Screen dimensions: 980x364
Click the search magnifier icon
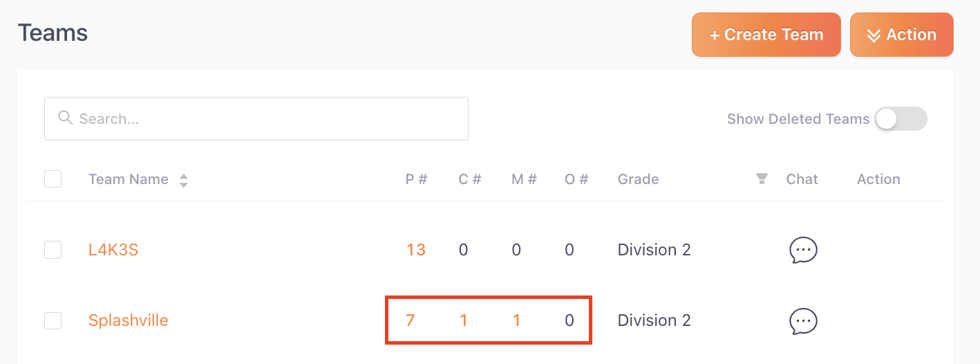pos(66,118)
